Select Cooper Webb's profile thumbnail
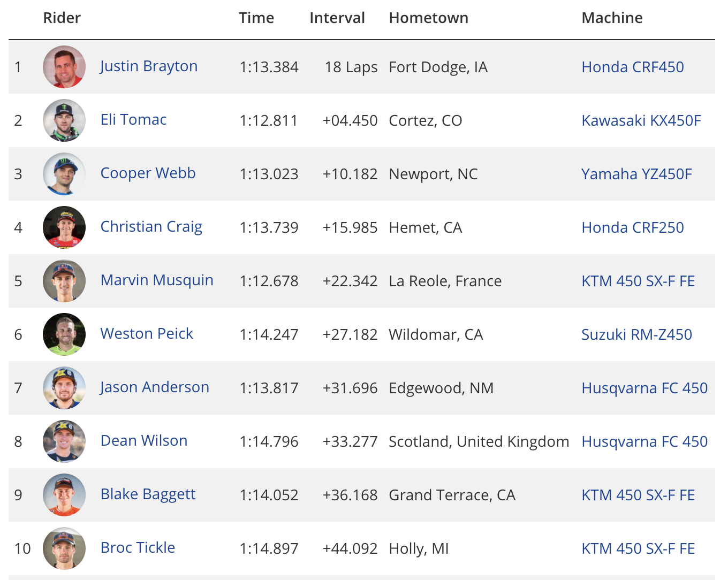 click(64, 174)
